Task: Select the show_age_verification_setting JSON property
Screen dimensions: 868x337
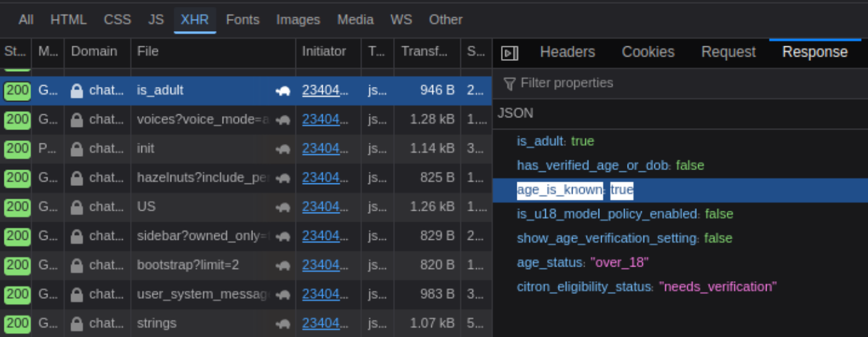Action: pyautogui.click(x=680, y=238)
